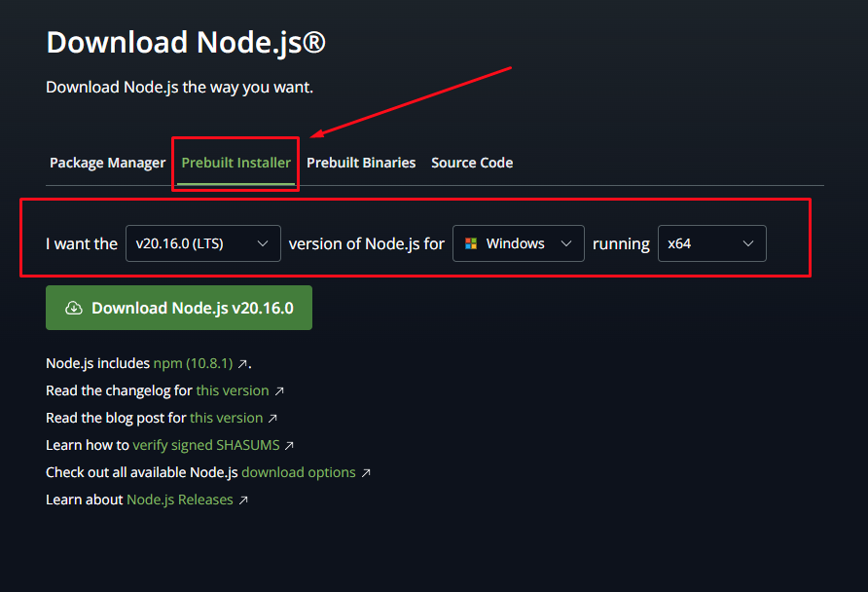Click external arrow icon on changelog line
The height and width of the screenshot is (592, 868).
pos(279,391)
